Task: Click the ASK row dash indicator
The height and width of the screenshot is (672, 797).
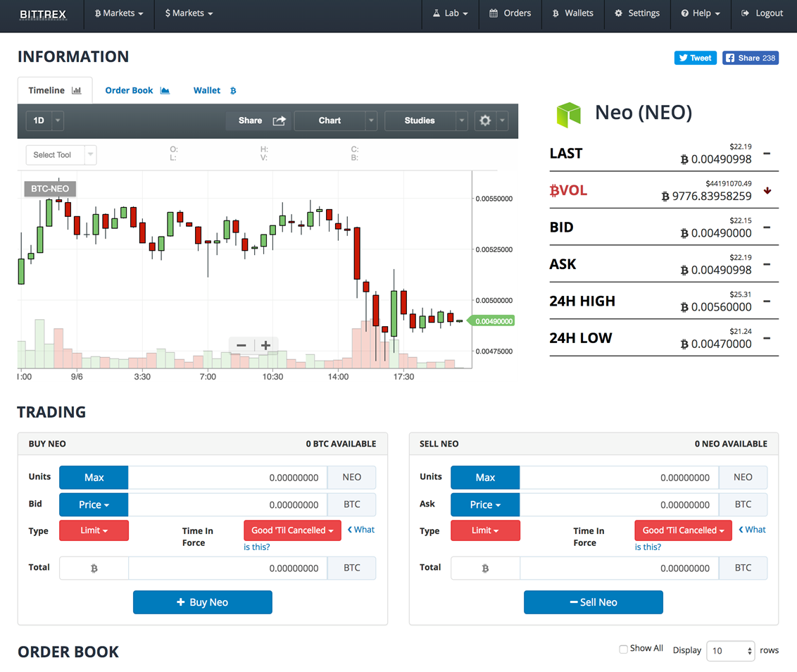Action: pyautogui.click(x=767, y=264)
